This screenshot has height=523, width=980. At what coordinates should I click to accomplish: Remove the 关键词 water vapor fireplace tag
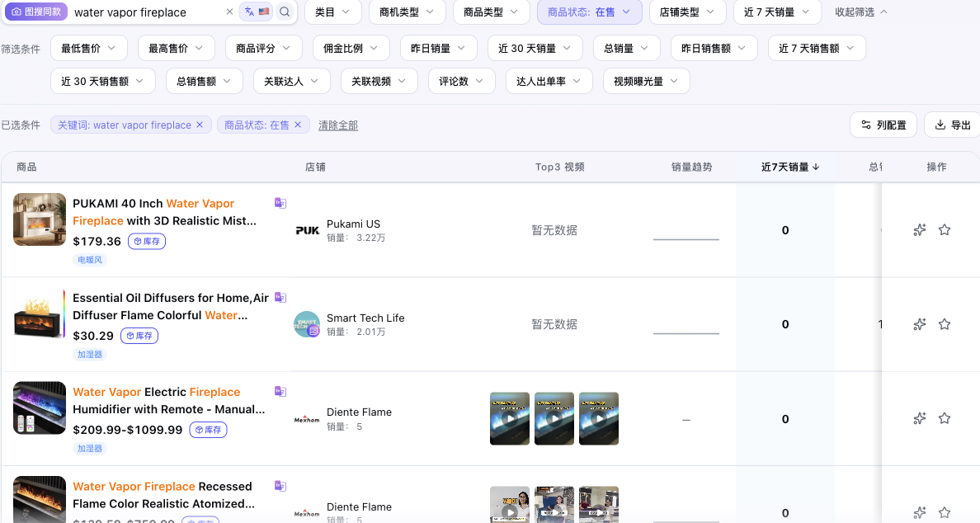click(x=200, y=125)
